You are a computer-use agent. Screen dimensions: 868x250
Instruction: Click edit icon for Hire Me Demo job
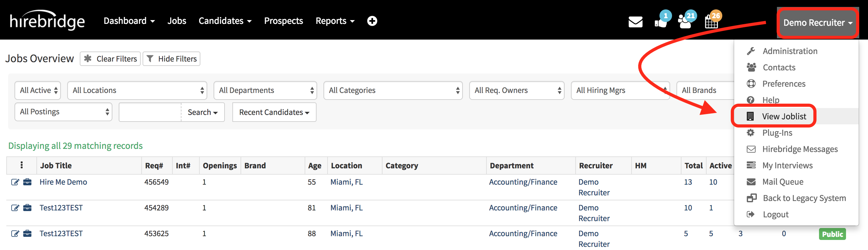point(15,182)
